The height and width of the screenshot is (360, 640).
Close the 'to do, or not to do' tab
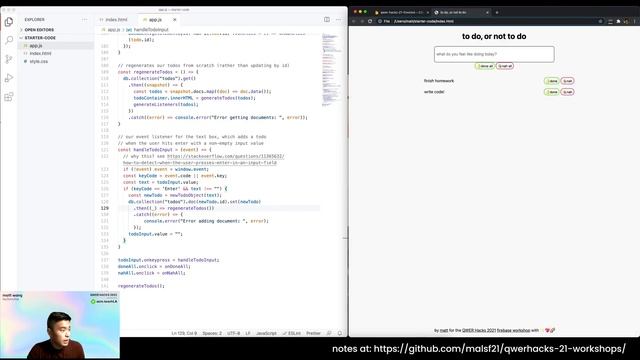(487, 12)
